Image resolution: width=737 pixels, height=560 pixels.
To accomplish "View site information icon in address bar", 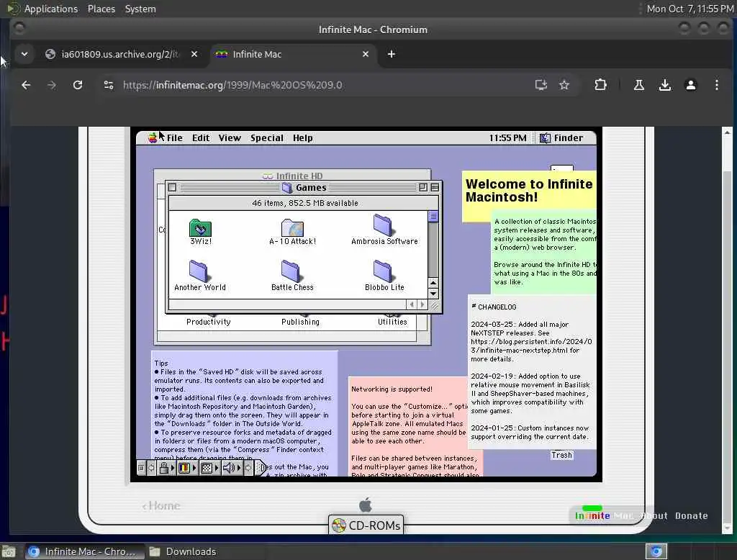I will (x=109, y=85).
